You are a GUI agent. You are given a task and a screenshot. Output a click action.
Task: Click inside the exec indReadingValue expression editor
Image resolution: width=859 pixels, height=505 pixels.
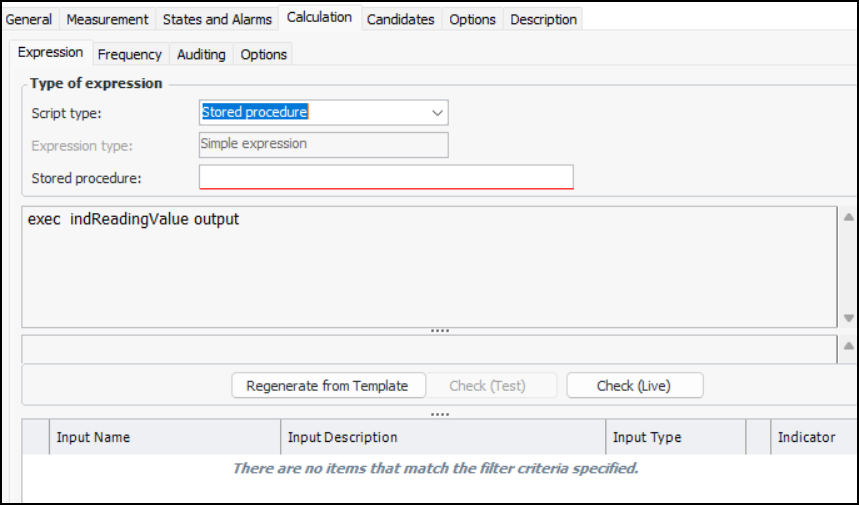click(428, 266)
